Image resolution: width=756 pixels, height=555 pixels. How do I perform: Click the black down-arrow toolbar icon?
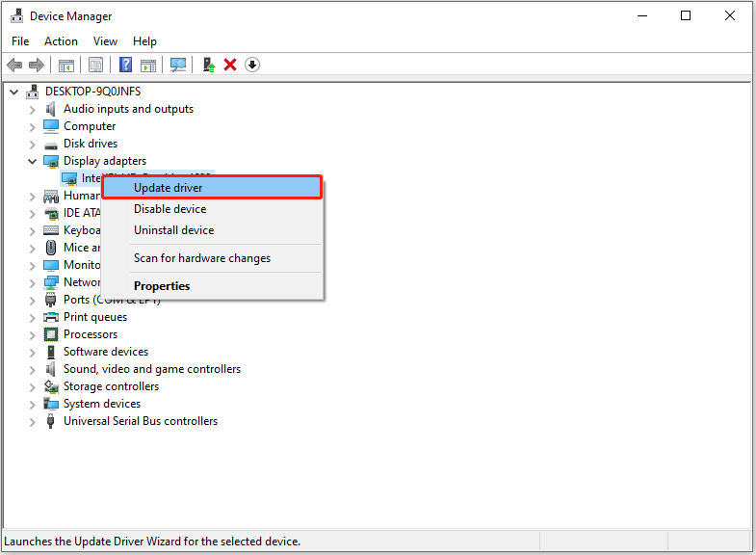pos(252,65)
